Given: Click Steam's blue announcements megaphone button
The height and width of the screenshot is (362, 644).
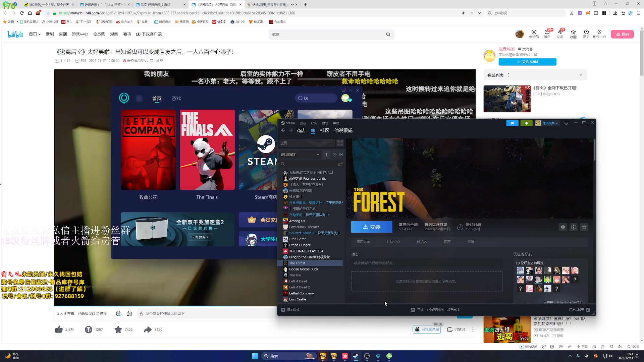Looking at the screenshot, I should [x=512, y=123].
